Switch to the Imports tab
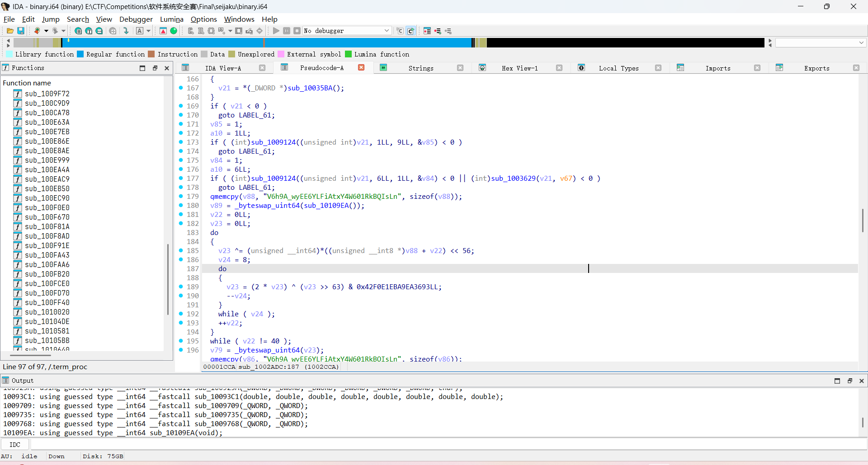Image resolution: width=868 pixels, height=465 pixels. [x=717, y=68]
